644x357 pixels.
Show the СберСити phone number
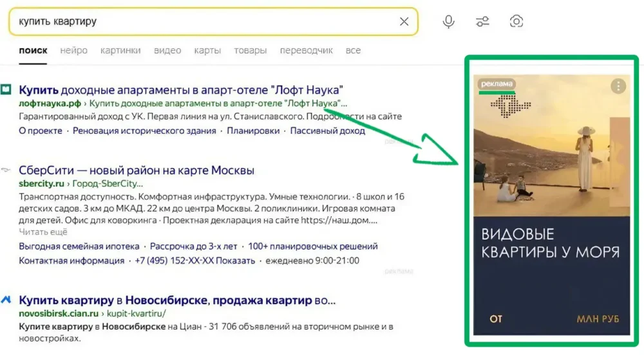coord(194,261)
